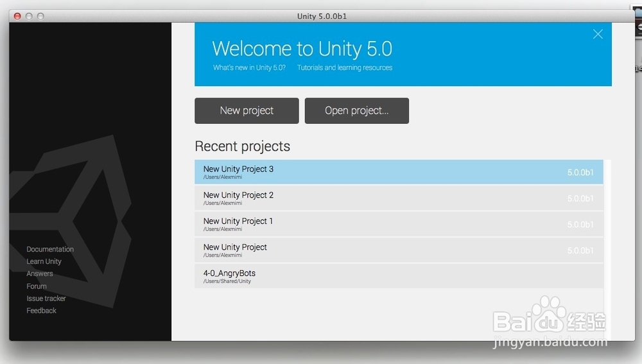Open "What's new in Unity 5.0?" link
The height and width of the screenshot is (364, 642).
tap(249, 67)
